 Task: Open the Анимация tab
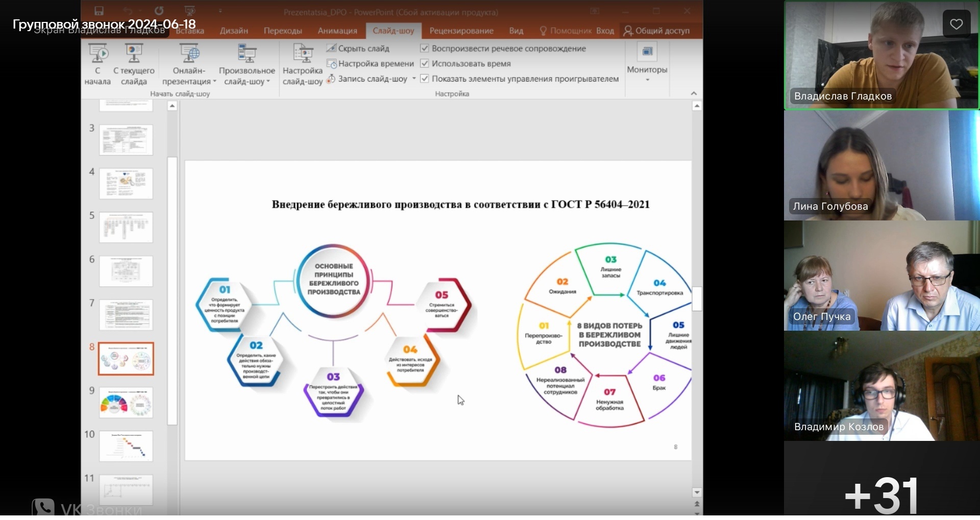tap(337, 31)
